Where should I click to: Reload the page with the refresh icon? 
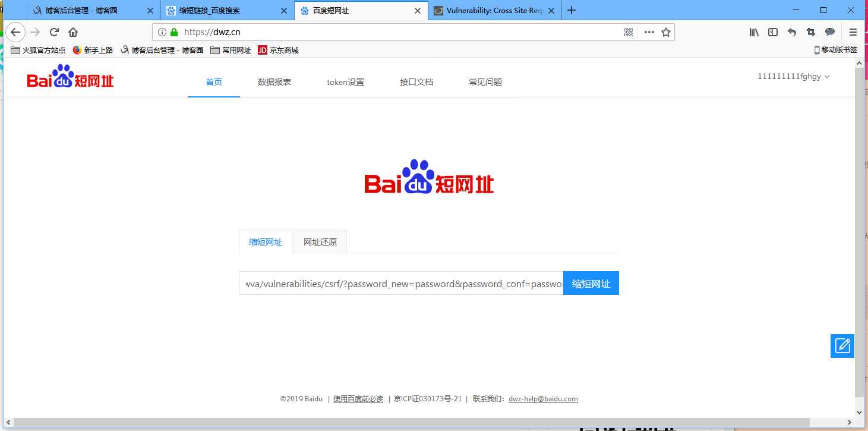[54, 32]
